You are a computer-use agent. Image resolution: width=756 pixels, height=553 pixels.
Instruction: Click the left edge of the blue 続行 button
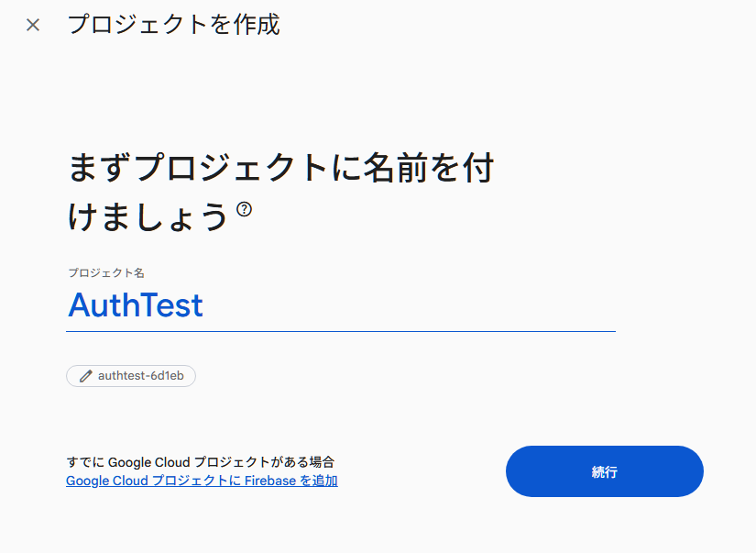519,471
